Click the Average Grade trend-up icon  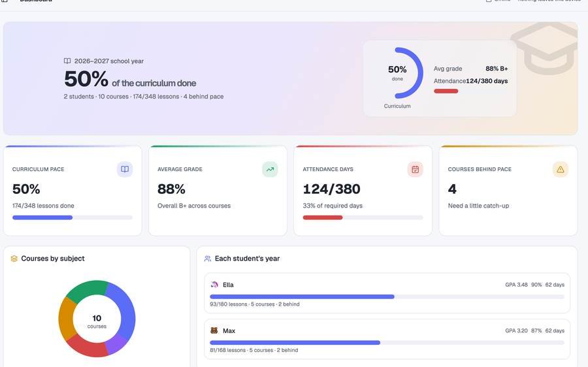(270, 169)
